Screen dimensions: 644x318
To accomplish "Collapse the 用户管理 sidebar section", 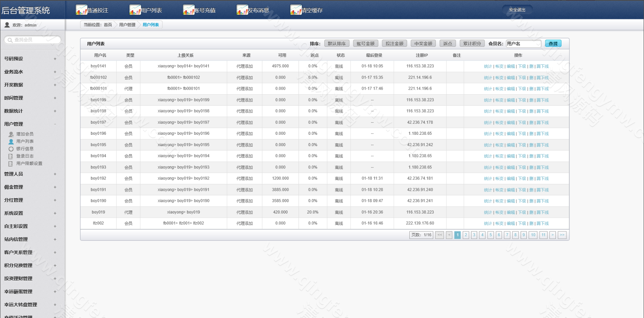I will tap(55, 124).
